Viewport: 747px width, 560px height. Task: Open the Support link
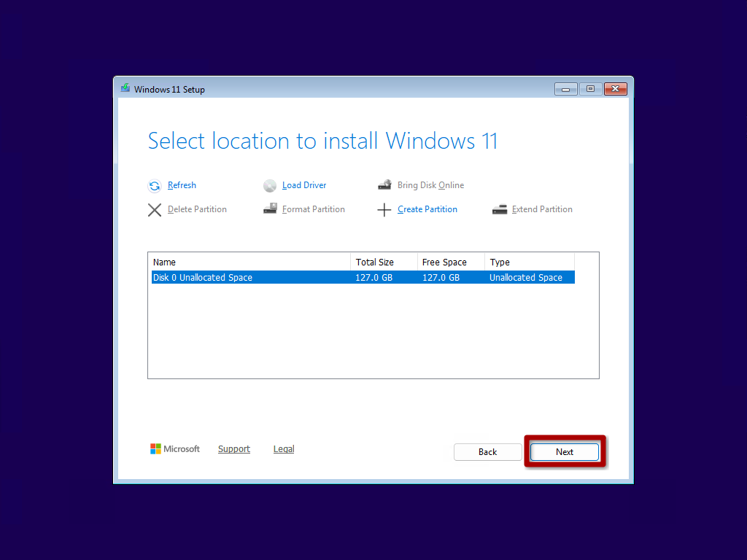[234, 449]
